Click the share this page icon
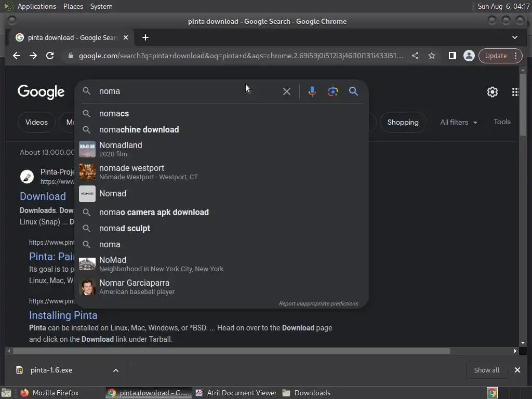Viewport: 532px width, 399px height. click(415, 56)
